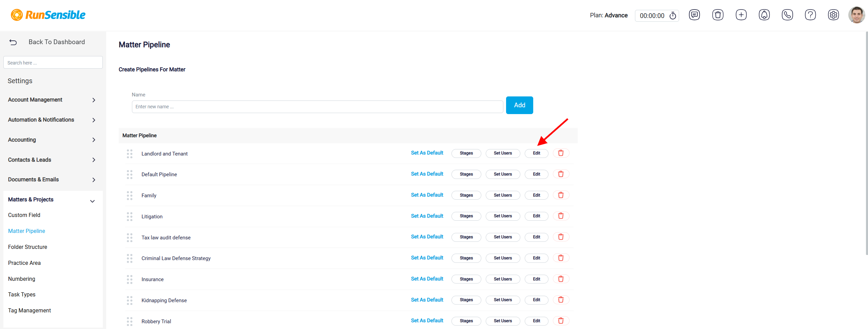Open Stages for Tax law audit defense
This screenshot has width=868, height=329.
click(x=466, y=237)
